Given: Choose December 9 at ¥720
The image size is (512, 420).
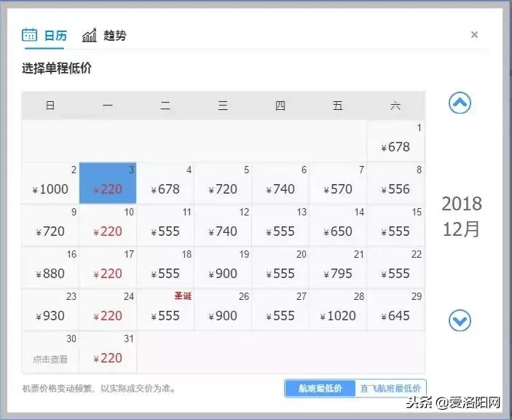Looking at the screenshot, I should [x=50, y=225].
